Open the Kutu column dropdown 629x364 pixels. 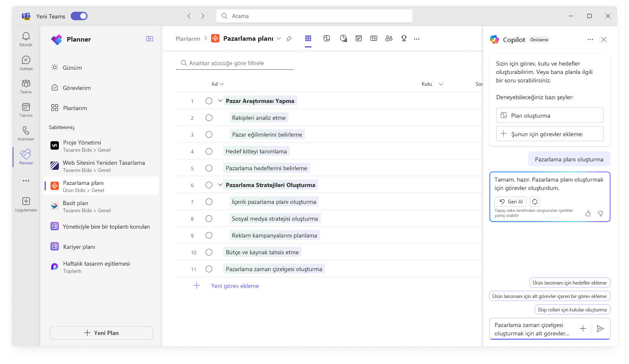point(441,84)
